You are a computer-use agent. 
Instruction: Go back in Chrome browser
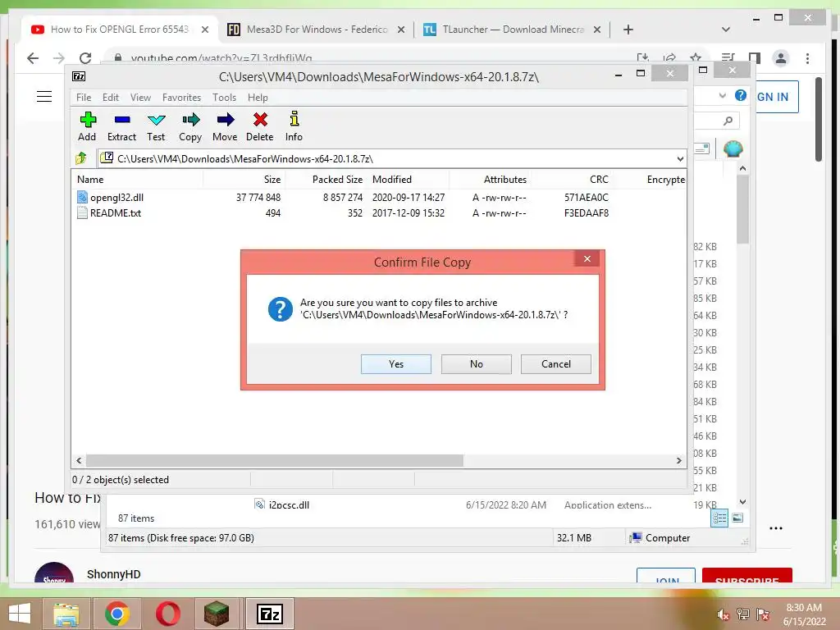tap(33, 58)
